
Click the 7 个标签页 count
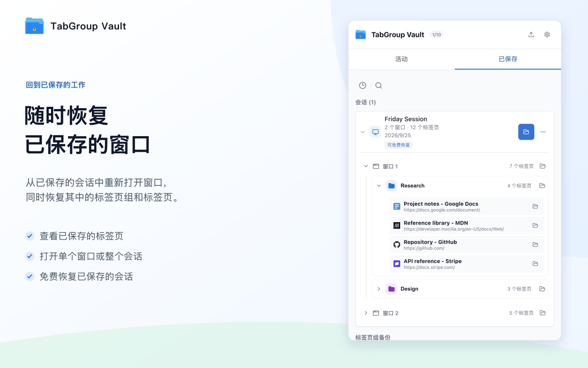521,166
